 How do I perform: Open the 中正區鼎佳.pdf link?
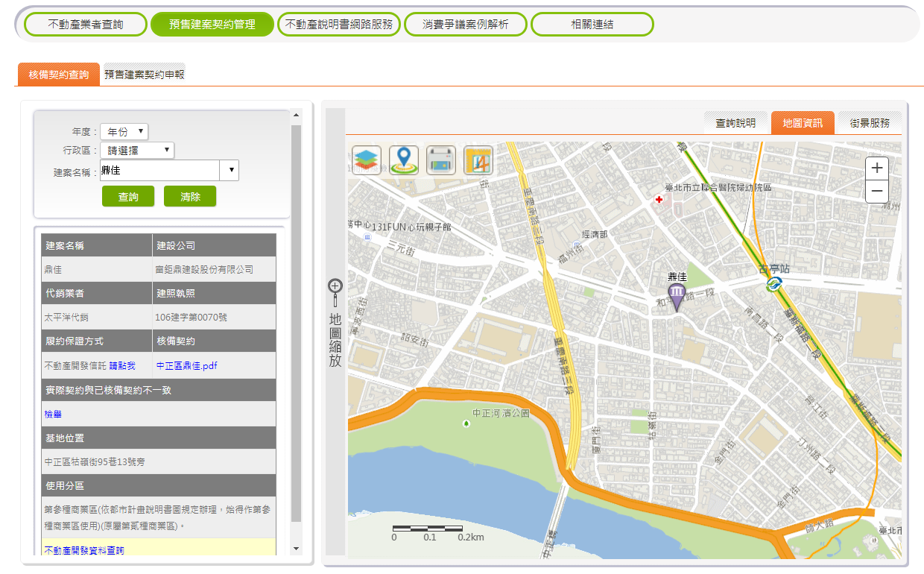(186, 366)
